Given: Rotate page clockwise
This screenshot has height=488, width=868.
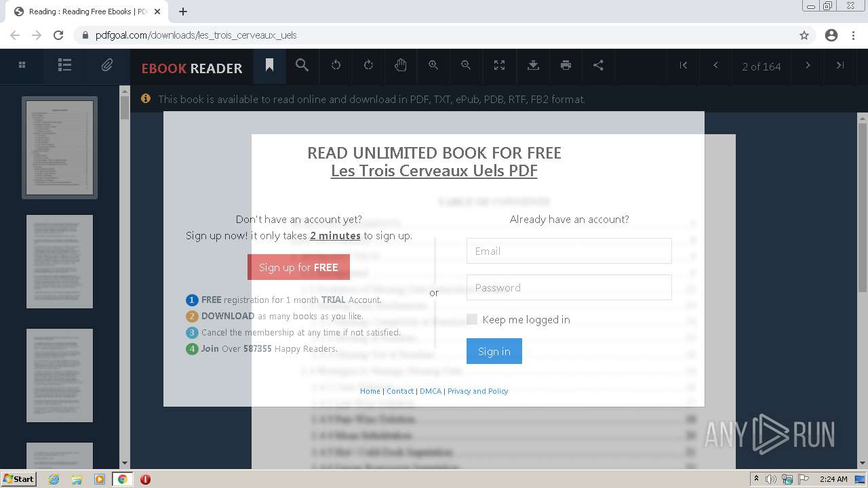Looking at the screenshot, I should click(x=368, y=65).
